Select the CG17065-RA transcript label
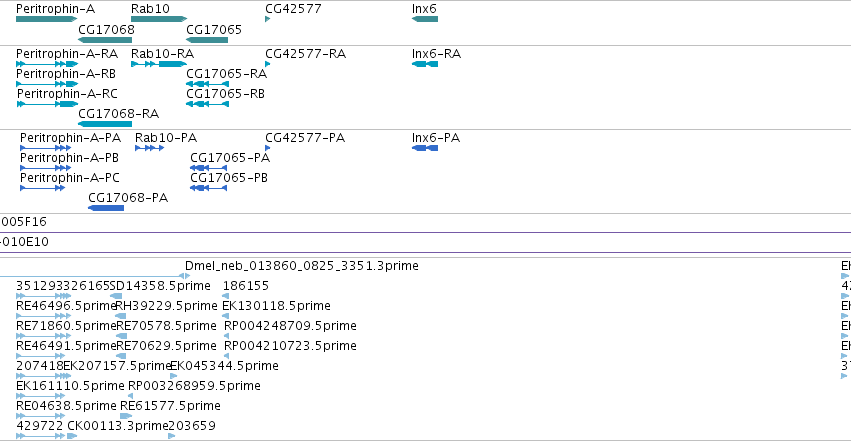The height and width of the screenshot is (441, 851). point(226,74)
